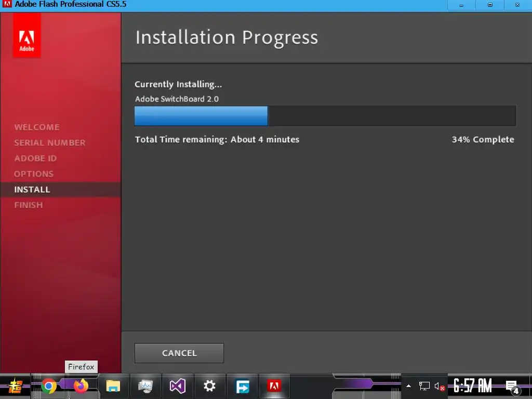The height and width of the screenshot is (399, 532).
Task: Minimize the Adobe Flash installer window
Action: click(461, 5)
